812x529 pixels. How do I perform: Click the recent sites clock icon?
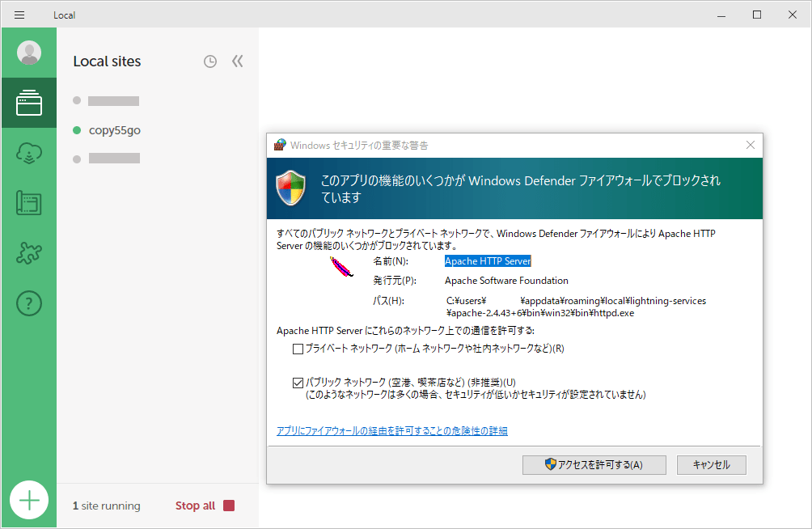click(210, 61)
